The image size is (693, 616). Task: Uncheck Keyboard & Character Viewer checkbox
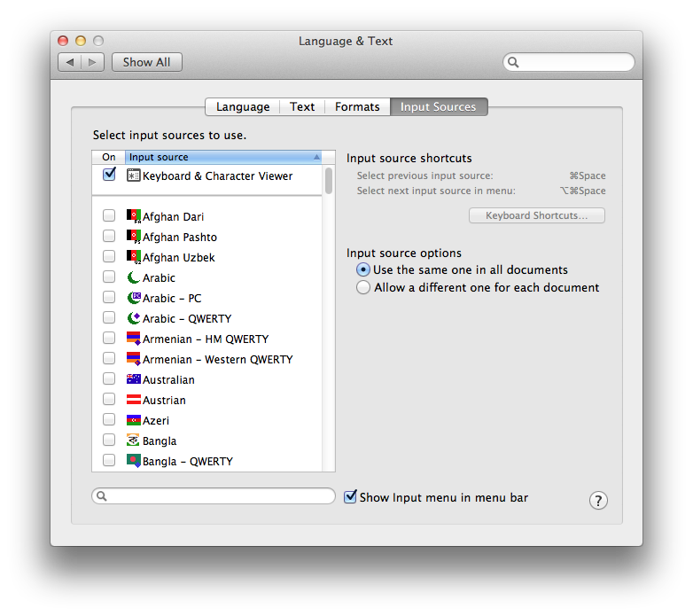109,174
